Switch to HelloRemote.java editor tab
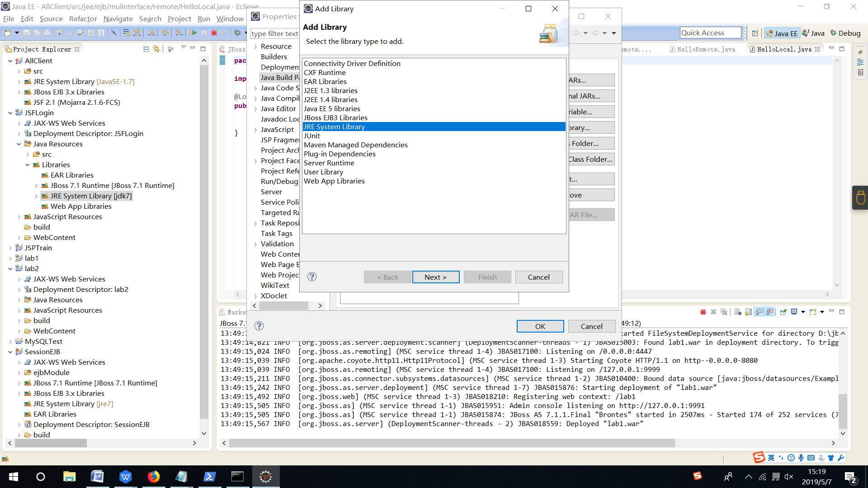 705,49
